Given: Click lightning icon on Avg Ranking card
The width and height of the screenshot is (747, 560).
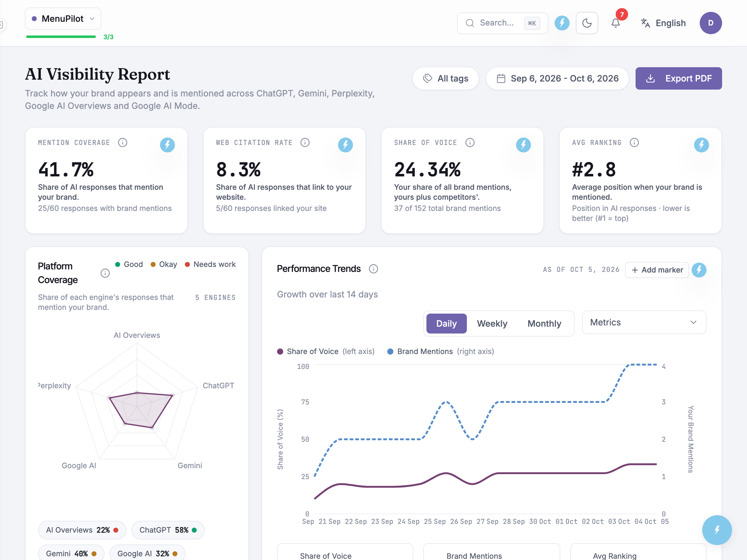Looking at the screenshot, I should tap(701, 145).
